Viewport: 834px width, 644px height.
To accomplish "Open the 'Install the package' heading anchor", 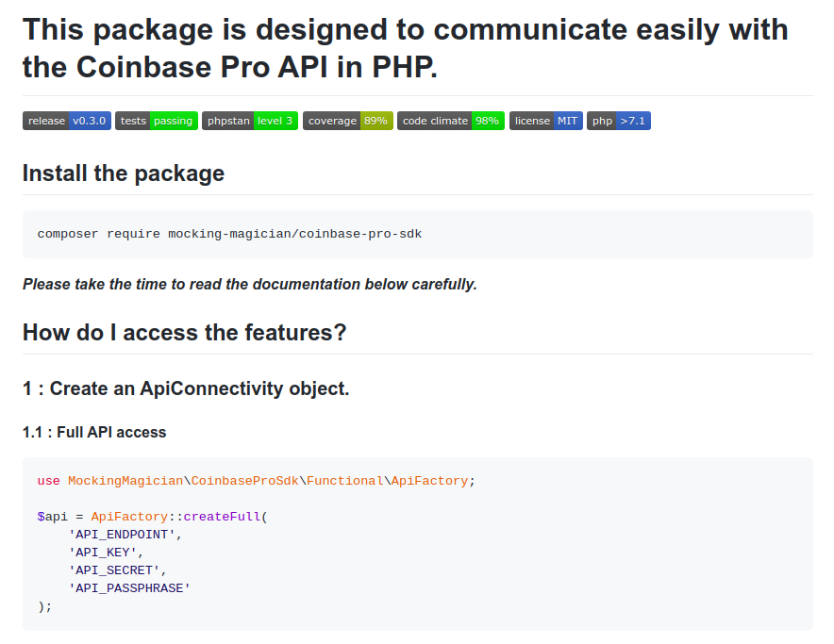I will click(123, 173).
